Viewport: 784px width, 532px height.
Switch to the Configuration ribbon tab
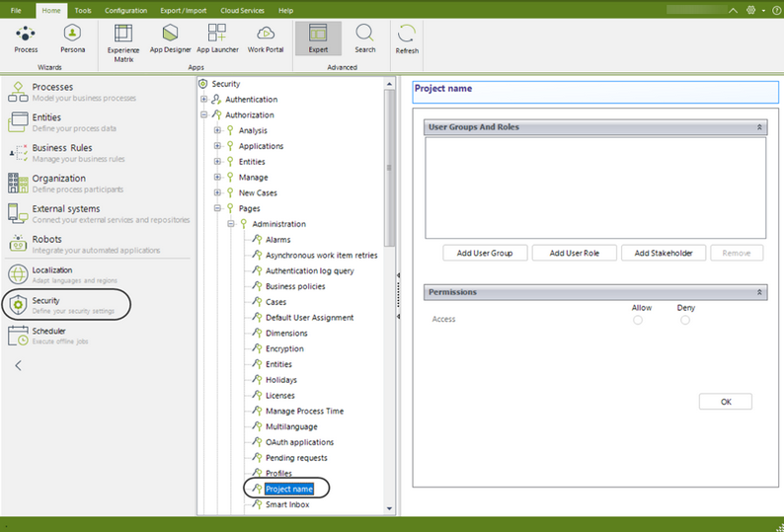coord(126,11)
